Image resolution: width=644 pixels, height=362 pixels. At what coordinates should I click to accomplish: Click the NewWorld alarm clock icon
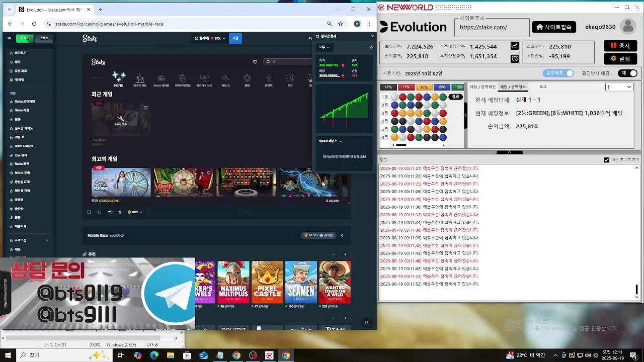pyautogui.click(x=515, y=58)
